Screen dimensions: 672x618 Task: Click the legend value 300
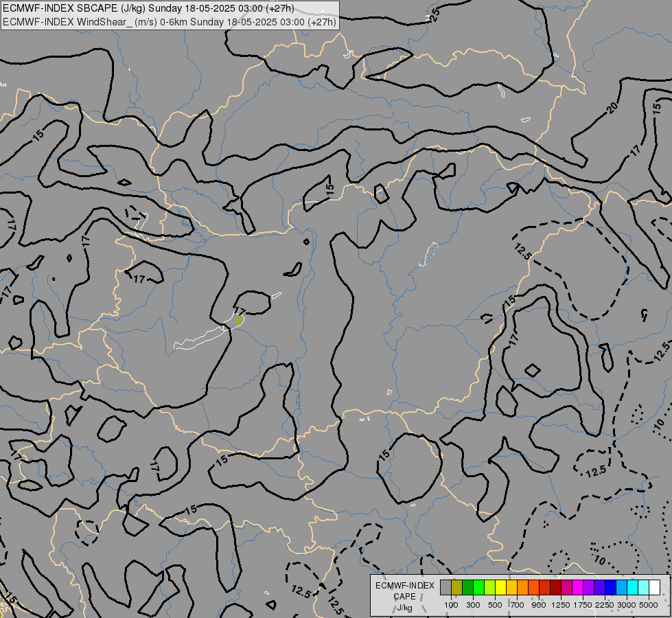[473, 605]
